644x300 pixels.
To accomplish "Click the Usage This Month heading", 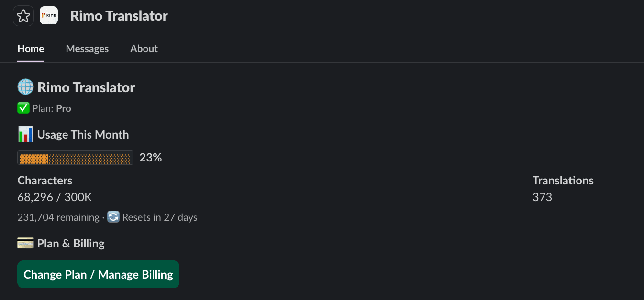I will tap(83, 134).
